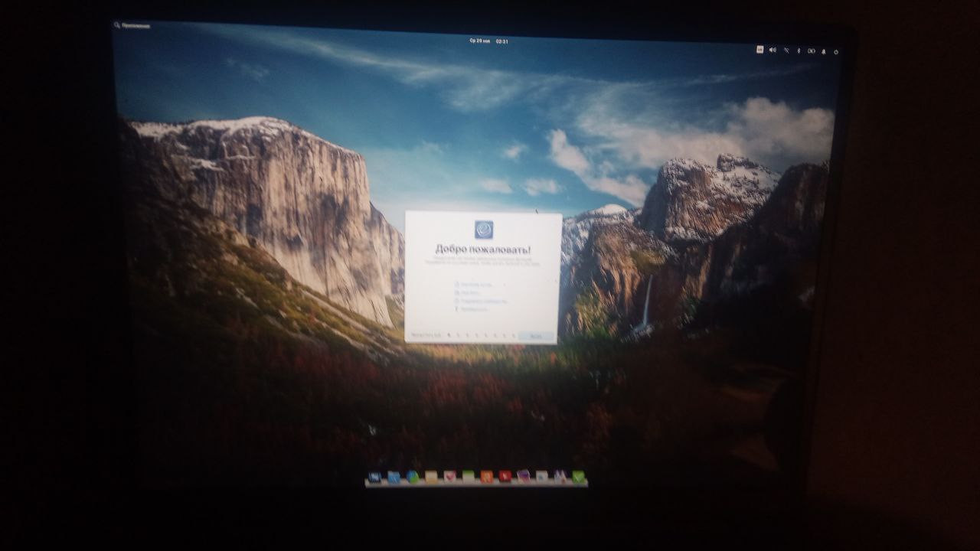Click the skip-all button in welcome dialog
Viewport: 980px width, 551px height.
[x=426, y=334]
